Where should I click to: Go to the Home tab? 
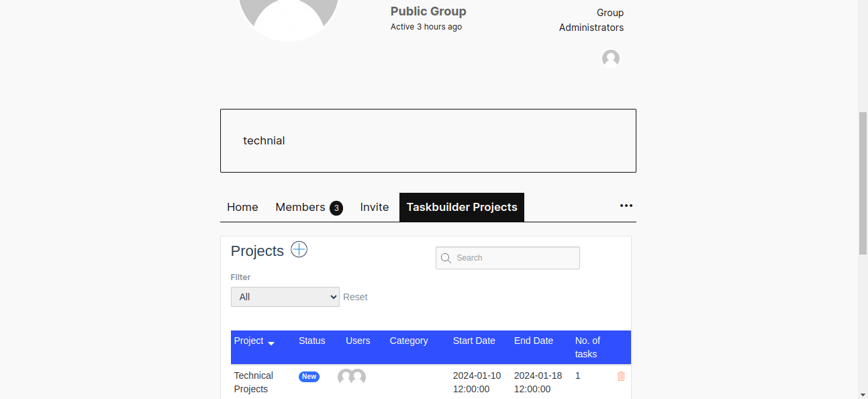pyautogui.click(x=242, y=207)
